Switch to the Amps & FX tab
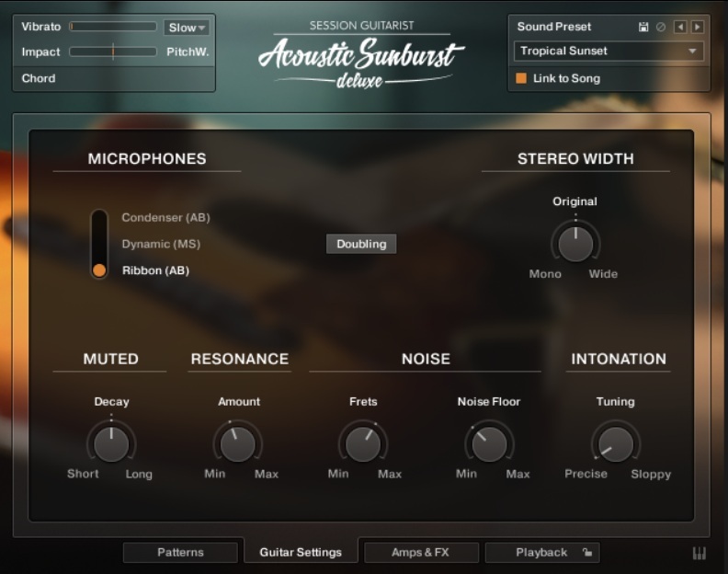 (420, 552)
